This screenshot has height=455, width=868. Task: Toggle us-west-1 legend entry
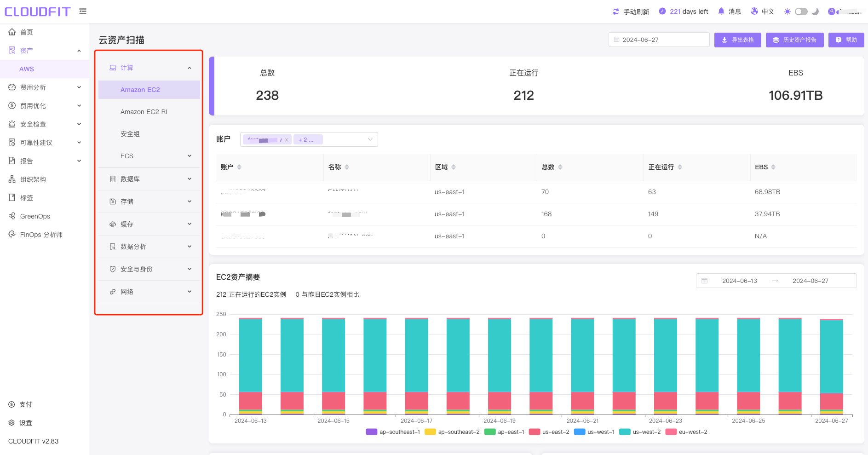(x=594, y=432)
